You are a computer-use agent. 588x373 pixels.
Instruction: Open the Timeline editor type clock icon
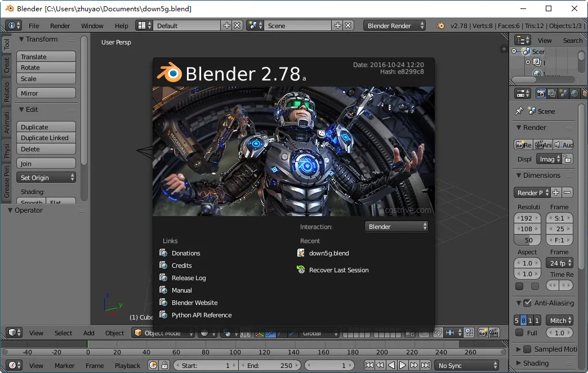(x=14, y=365)
